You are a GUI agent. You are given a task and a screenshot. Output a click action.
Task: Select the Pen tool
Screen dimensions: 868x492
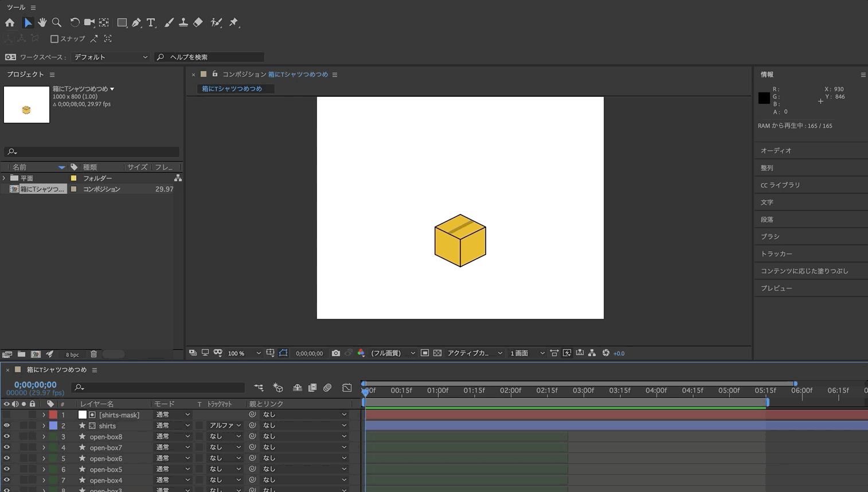136,22
